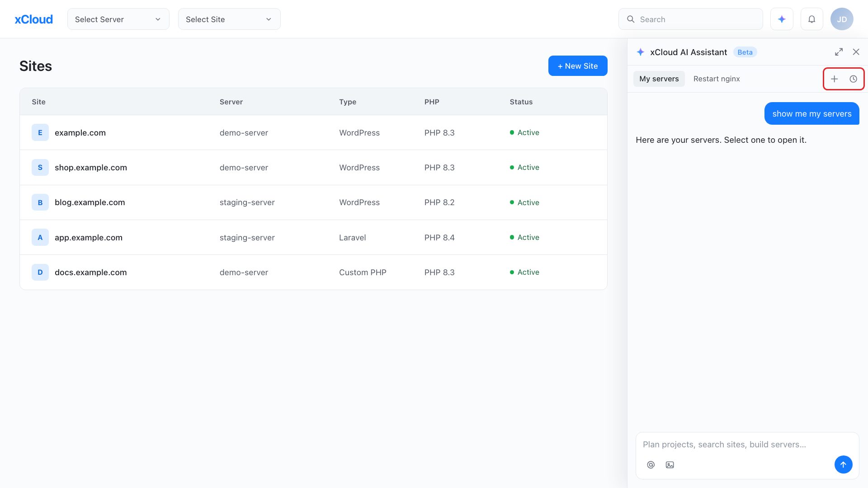Click Custom PHP in docs.example.com row
The width and height of the screenshot is (868, 488).
363,272
